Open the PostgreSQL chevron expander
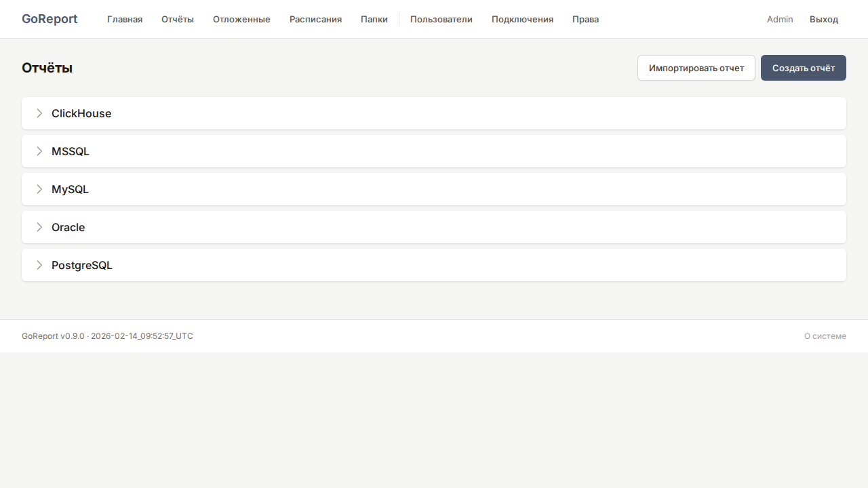 point(39,265)
